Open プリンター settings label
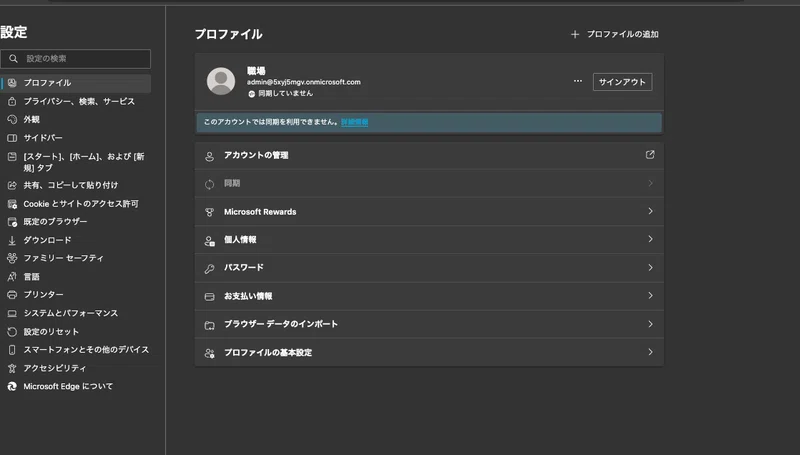The width and height of the screenshot is (800, 455). tap(43, 295)
